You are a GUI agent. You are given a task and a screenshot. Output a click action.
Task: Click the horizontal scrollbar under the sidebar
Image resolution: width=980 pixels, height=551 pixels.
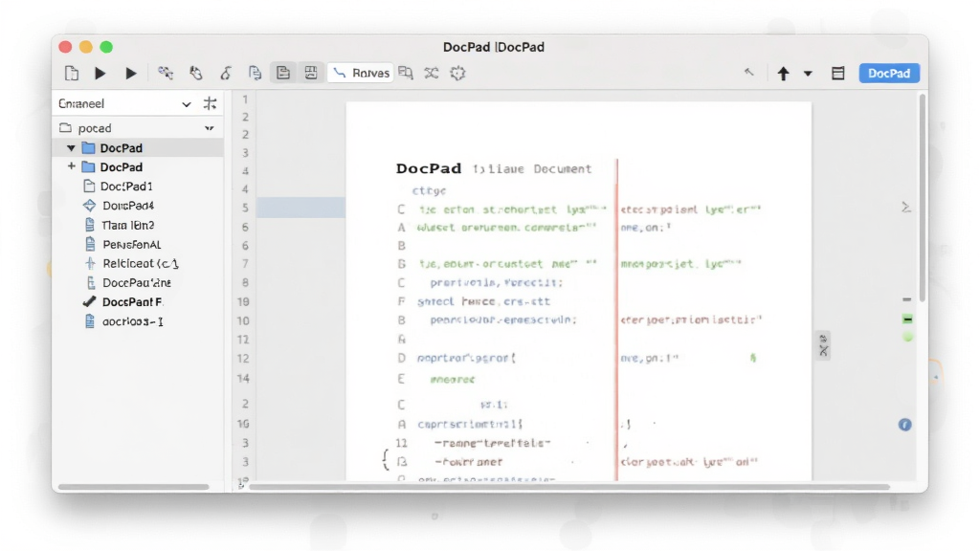(134, 487)
